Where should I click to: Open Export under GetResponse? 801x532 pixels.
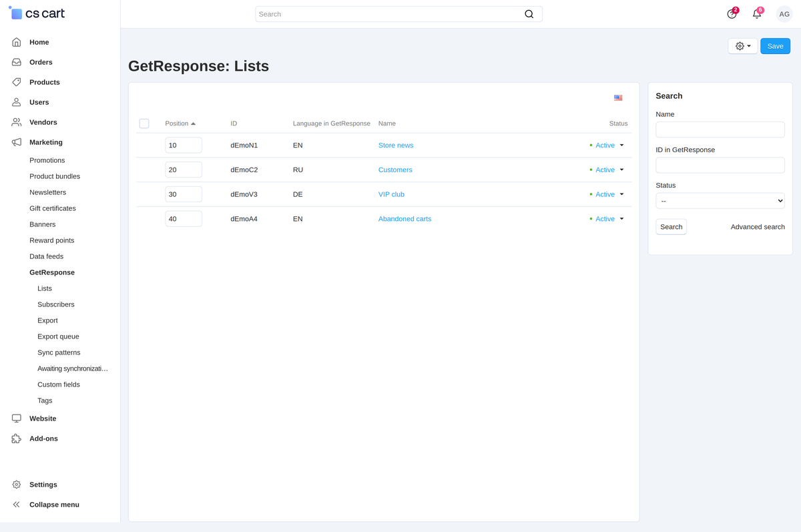pos(47,320)
